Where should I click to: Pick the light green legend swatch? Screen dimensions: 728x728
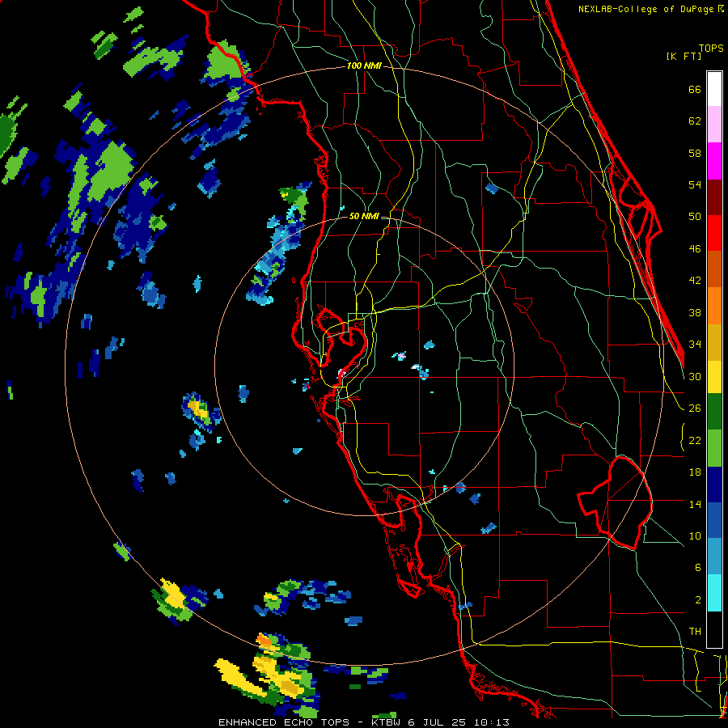714,448
